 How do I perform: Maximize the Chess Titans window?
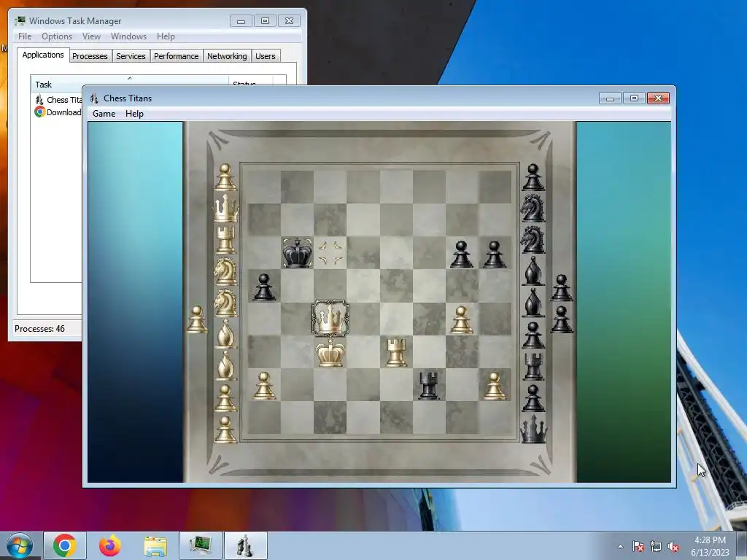coord(634,98)
